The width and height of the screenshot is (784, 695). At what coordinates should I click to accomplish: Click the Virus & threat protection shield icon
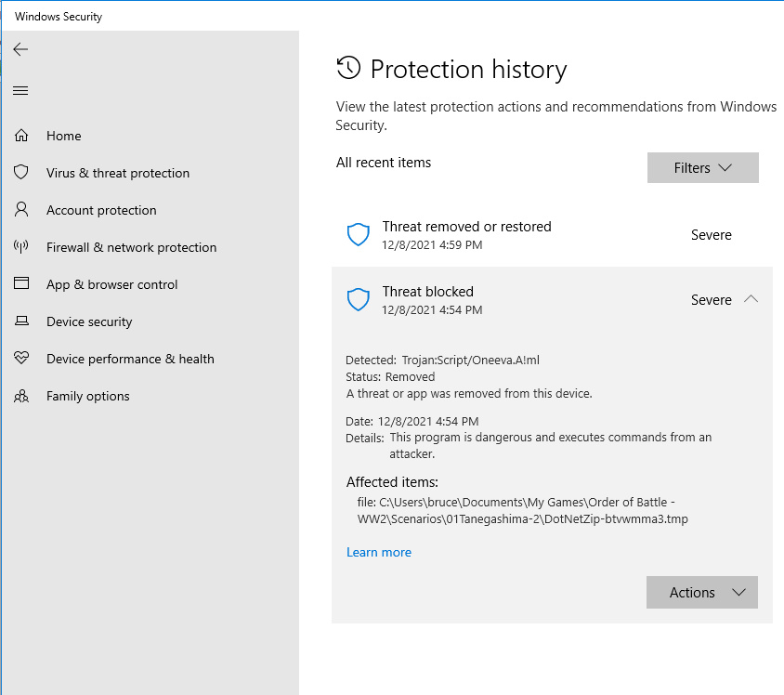(x=21, y=173)
